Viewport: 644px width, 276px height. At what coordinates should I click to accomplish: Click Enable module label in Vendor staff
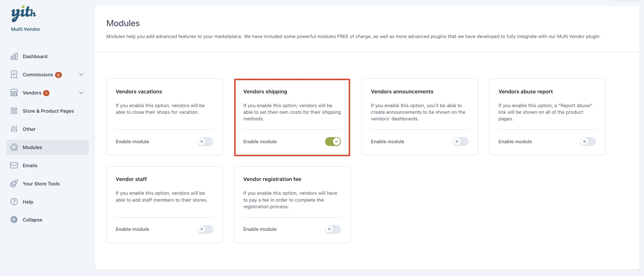(132, 229)
